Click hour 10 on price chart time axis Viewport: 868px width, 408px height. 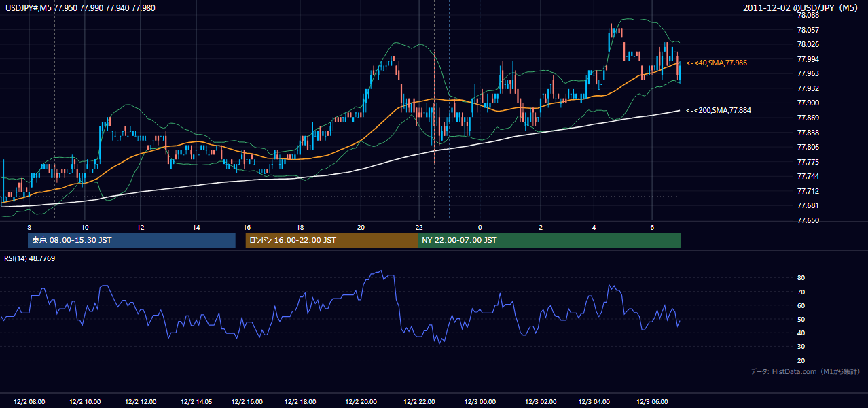[85, 227]
